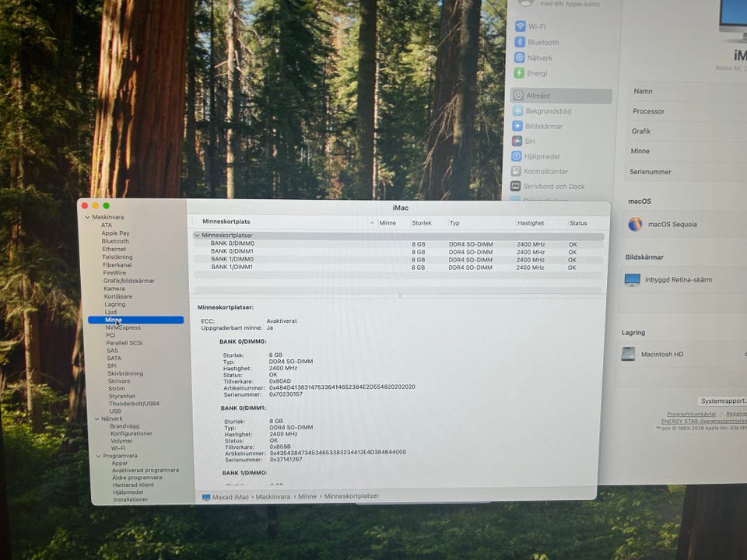
Task: Click the Bildskärmar icon in System Settings sidebar
Action: pos(517,126)
